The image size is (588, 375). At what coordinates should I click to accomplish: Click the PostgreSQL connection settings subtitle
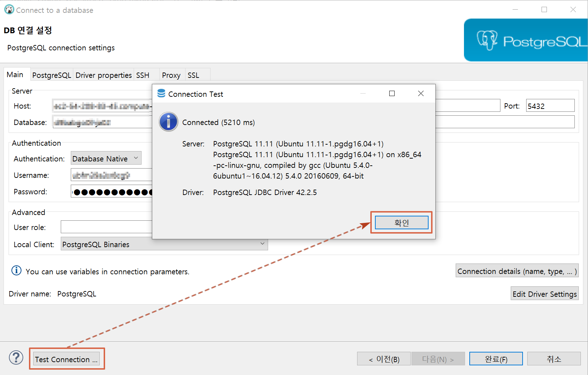61,47
